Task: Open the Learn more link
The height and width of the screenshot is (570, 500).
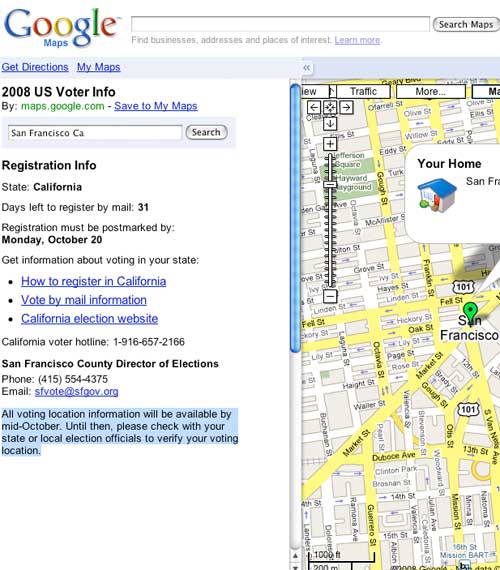Action: click(x=357, y=40)
